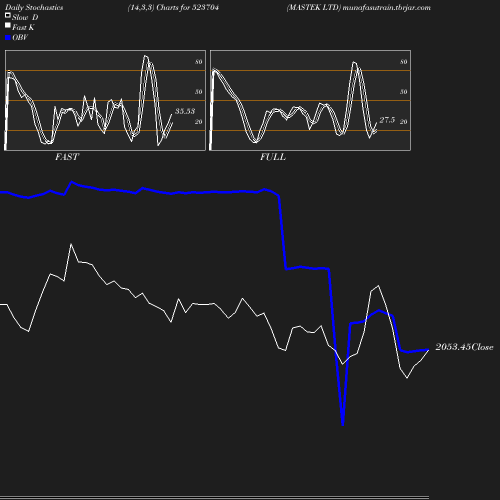Click the FULL stochastic chart thumbnail

pyautogui.click(x=310, y=100)
